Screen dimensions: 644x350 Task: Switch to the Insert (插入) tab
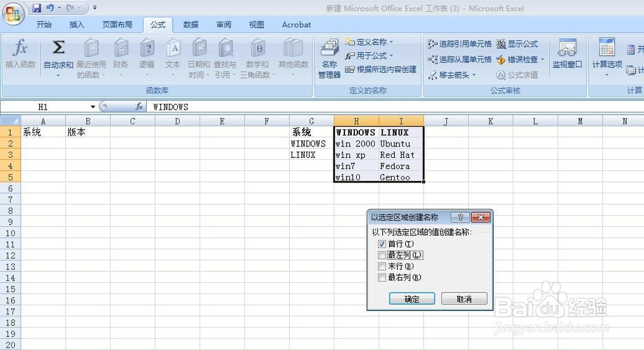tap(77, 24)
